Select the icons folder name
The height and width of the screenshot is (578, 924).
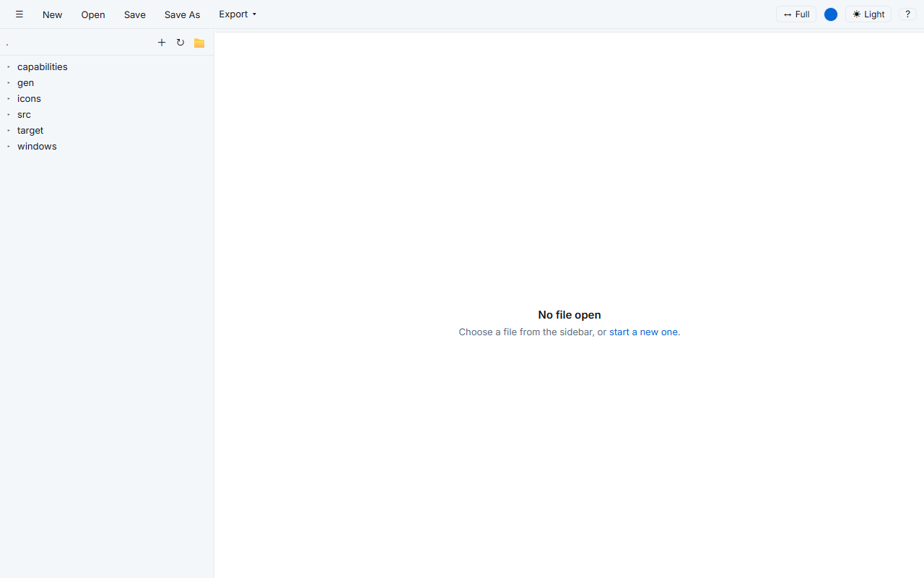[x=29, y=98]
